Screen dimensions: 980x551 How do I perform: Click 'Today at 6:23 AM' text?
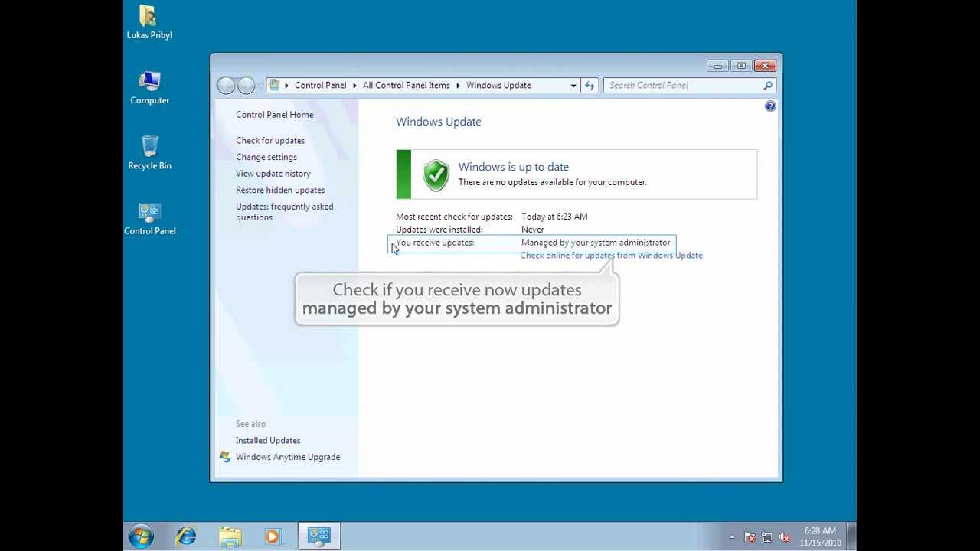pyautogui.click(x=554, y=217)
